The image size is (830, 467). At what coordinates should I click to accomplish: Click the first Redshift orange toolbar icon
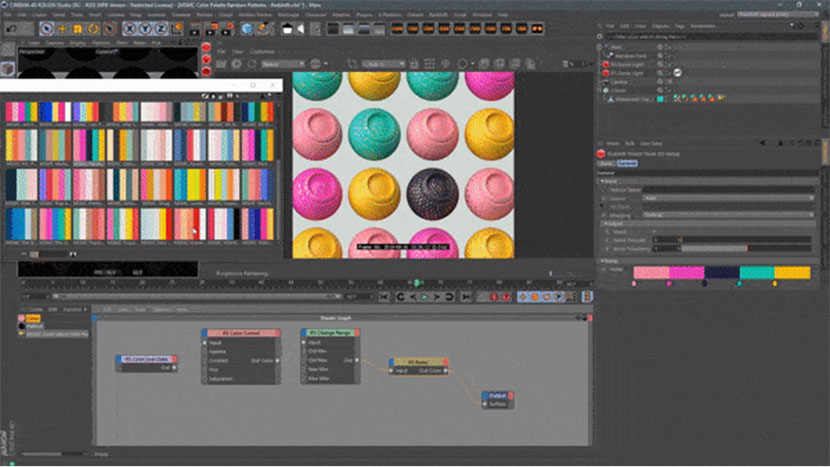coord(398,29)
